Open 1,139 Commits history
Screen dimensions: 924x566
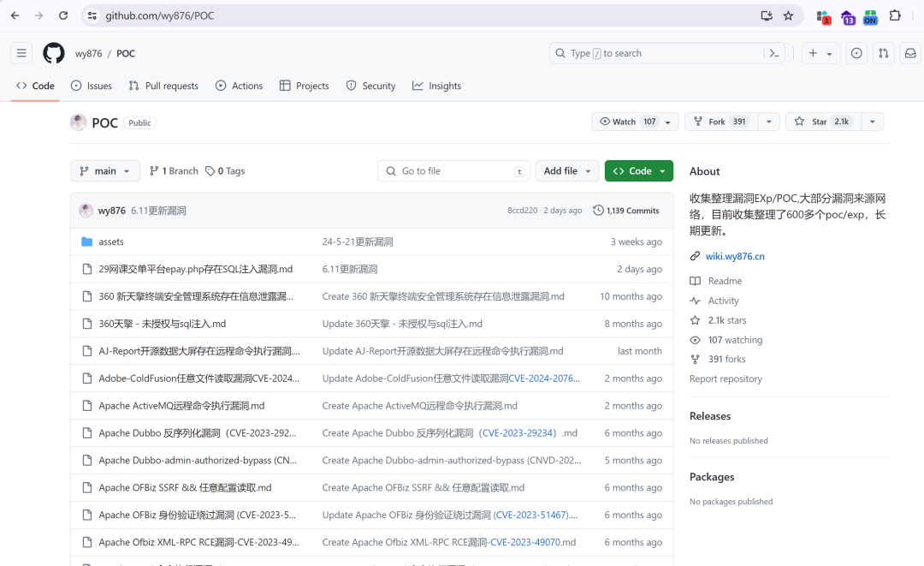[x=625, y=211]
